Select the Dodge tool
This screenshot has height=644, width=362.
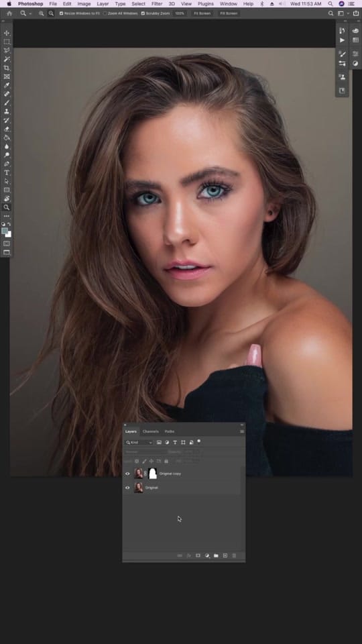click(x=7, y=155)
